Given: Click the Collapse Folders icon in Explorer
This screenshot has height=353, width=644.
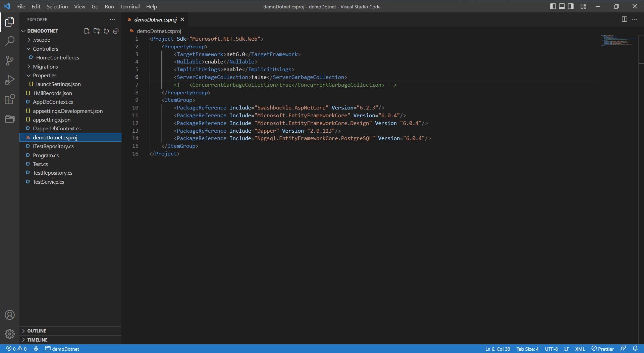Looking at the screenshot, I should coord(116,31).
